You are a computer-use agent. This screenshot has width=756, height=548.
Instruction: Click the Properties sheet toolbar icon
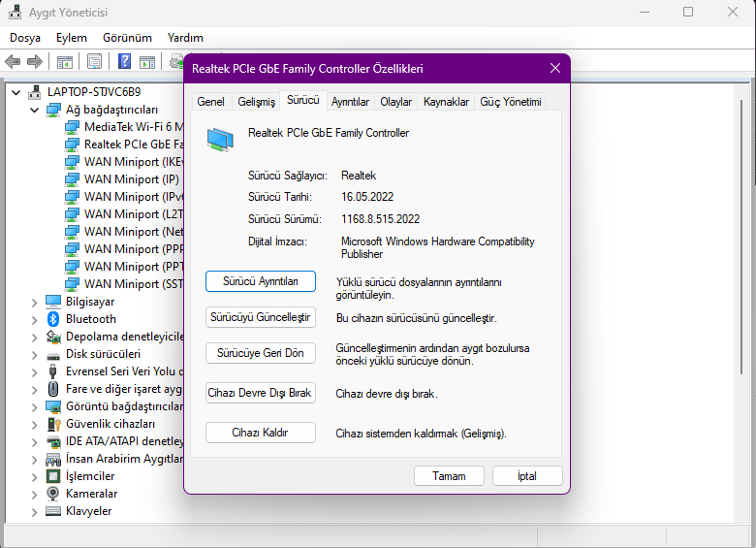(x=95, y=62)
